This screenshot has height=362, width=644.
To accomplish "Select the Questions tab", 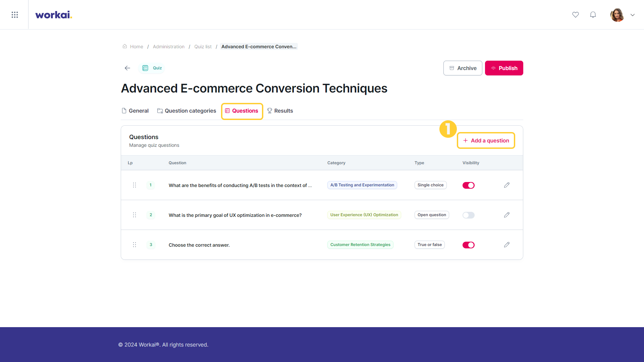I will point(242,111).
